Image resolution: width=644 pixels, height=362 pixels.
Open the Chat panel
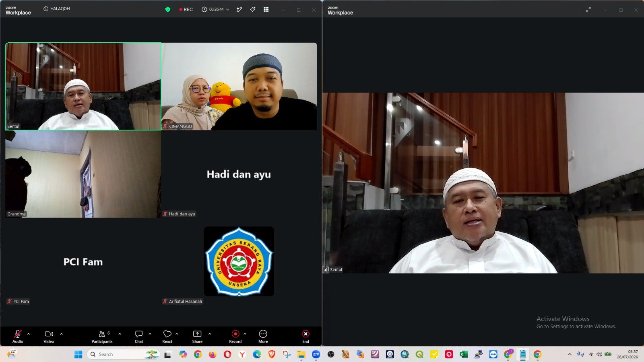[x=139, y=337]
